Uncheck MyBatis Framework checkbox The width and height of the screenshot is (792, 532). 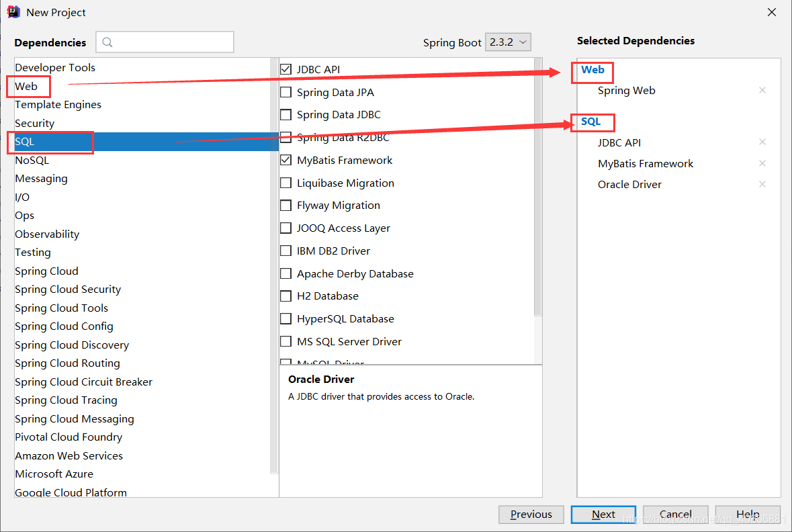(286, 160)
